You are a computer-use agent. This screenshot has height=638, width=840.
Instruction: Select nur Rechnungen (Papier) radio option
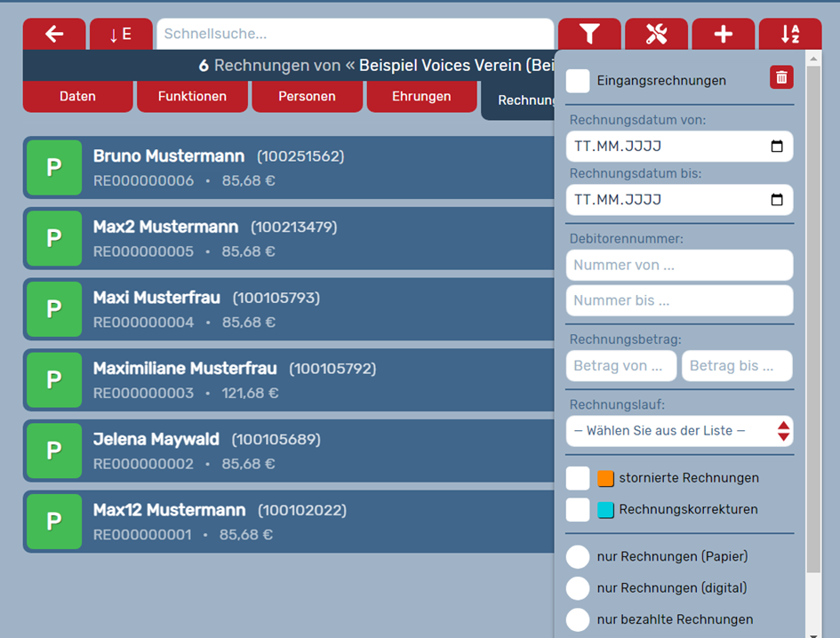coord(578,556)
